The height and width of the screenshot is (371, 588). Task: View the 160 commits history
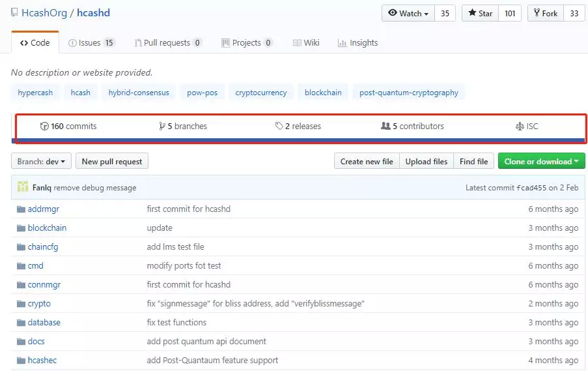coord(68,126)
